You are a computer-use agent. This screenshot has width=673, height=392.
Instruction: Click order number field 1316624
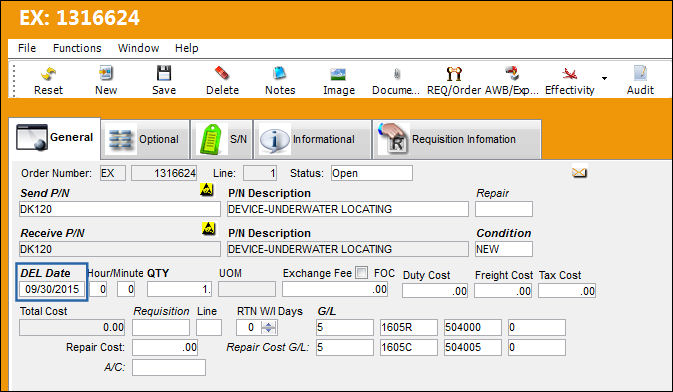coord(164,173)
